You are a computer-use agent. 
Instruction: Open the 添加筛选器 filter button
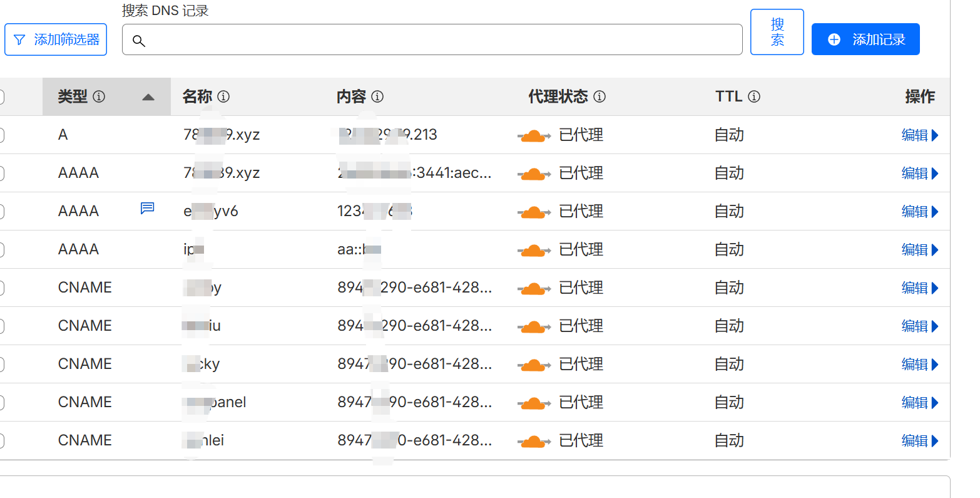[x=56, y=39]
